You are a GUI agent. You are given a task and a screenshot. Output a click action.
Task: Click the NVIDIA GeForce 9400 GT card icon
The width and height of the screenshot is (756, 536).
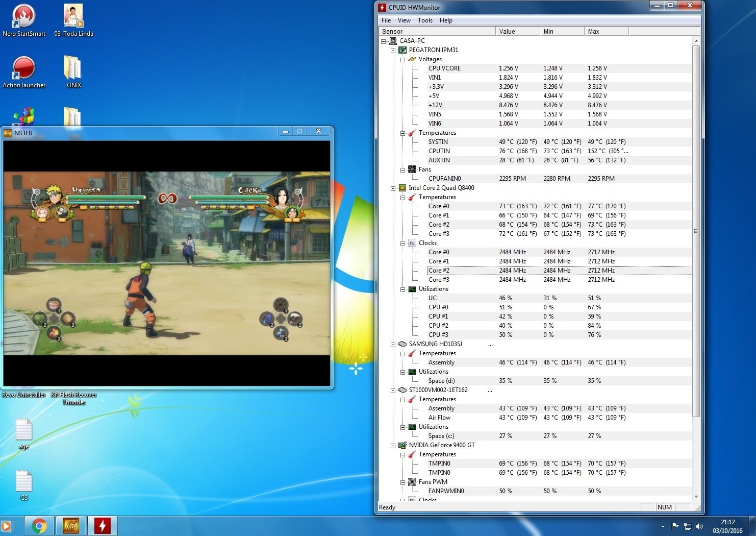(402, 445)
